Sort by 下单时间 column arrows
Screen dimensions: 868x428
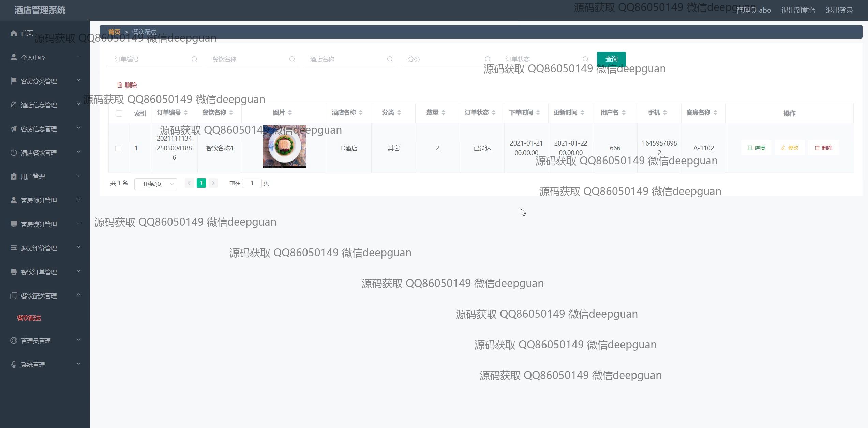(538, 113)
